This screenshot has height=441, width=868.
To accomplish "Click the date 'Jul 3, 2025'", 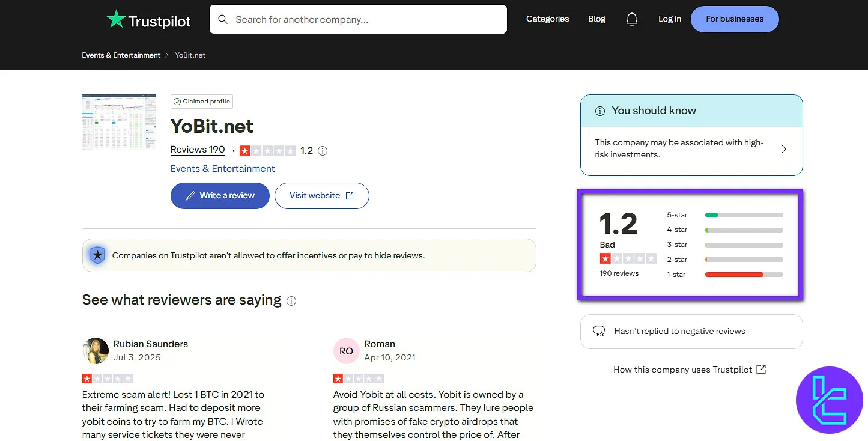I will 137,357.
